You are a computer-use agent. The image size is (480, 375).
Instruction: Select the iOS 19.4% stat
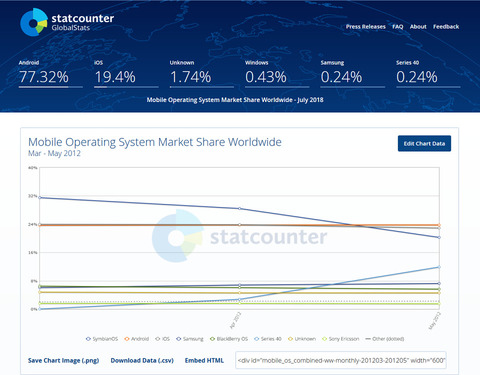click(x=126, y=74)
